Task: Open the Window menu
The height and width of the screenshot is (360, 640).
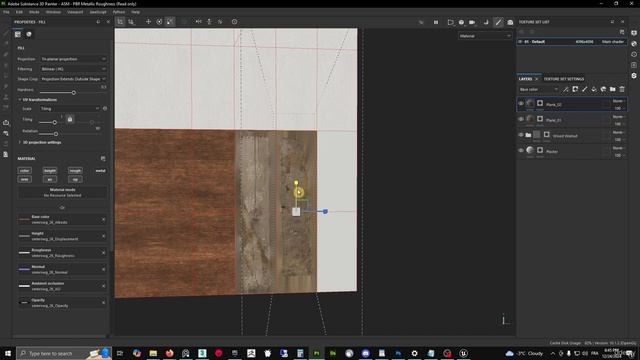Action: point(53,12)
